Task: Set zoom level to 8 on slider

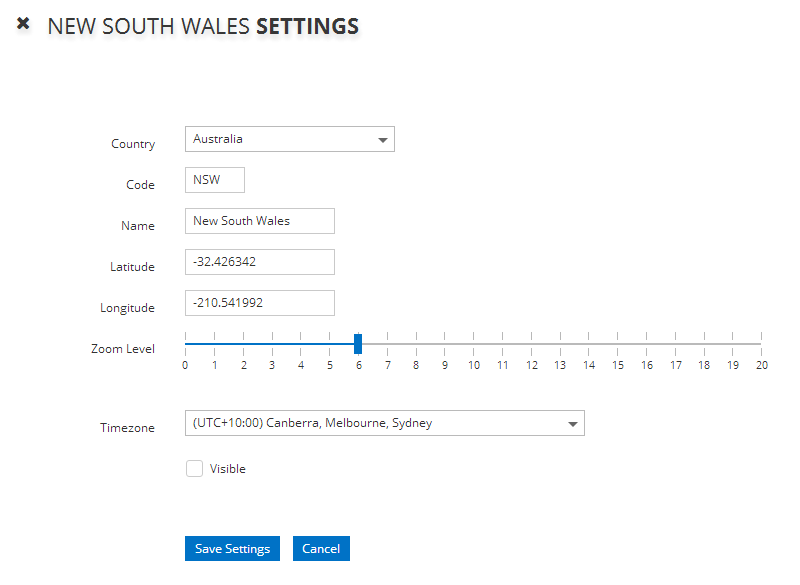Action: (x=416, y=344)
